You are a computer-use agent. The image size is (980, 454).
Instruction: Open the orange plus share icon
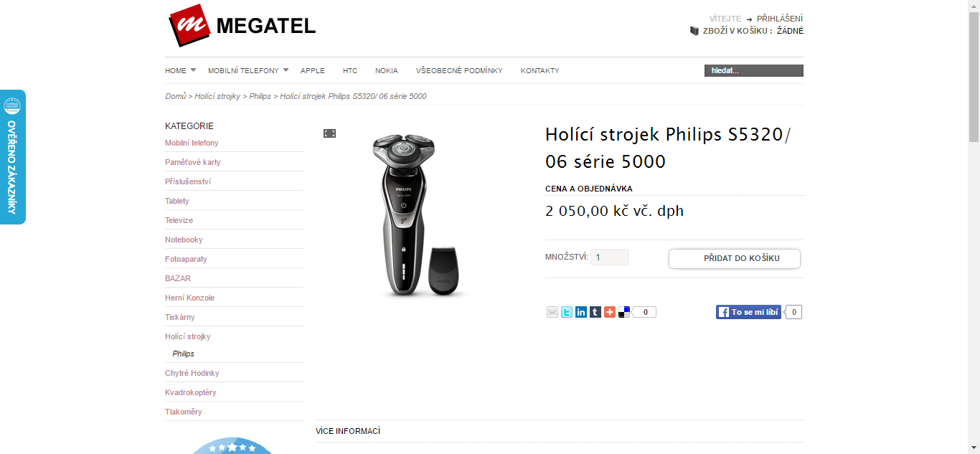(610, 312)
